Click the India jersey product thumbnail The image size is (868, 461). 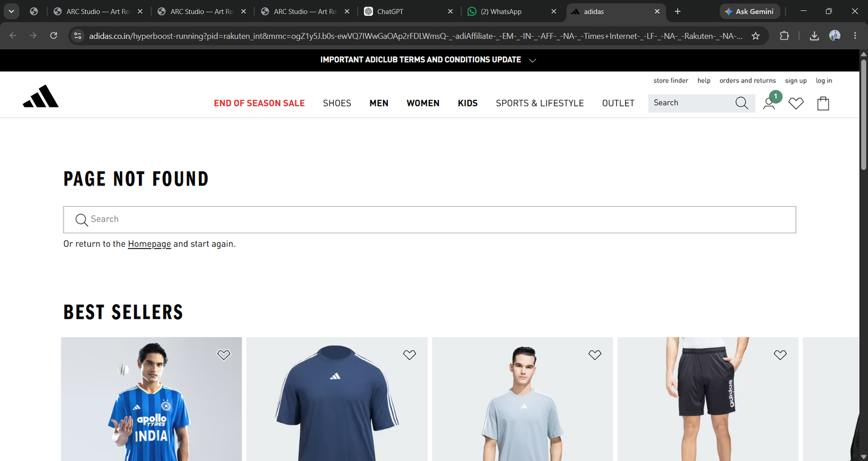click(x=151, y=399)
